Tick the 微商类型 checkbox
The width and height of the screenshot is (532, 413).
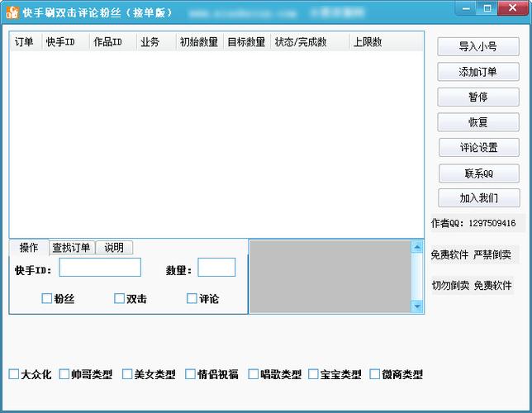click(375, 374)
